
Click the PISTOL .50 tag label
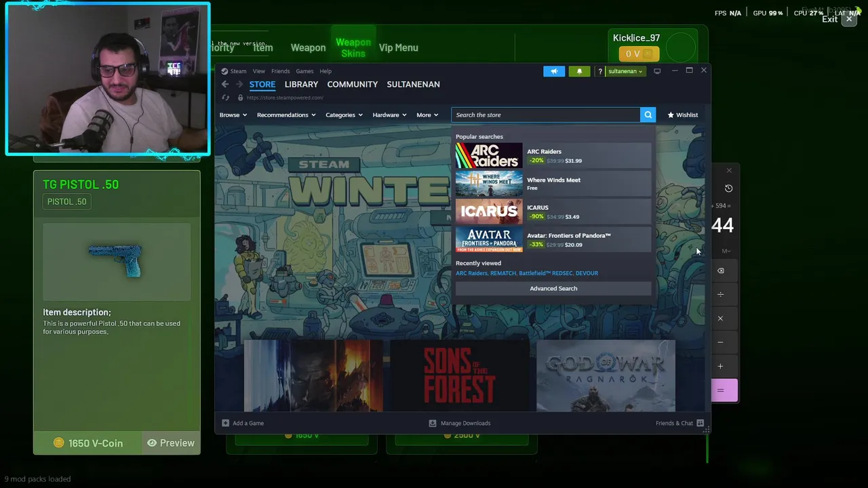pos(66,201)
